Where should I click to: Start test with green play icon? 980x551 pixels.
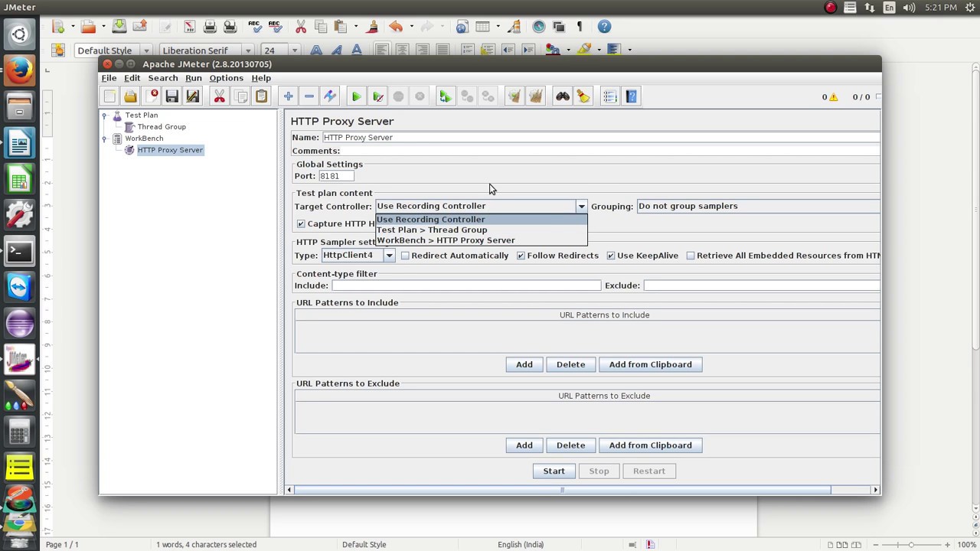356,96
